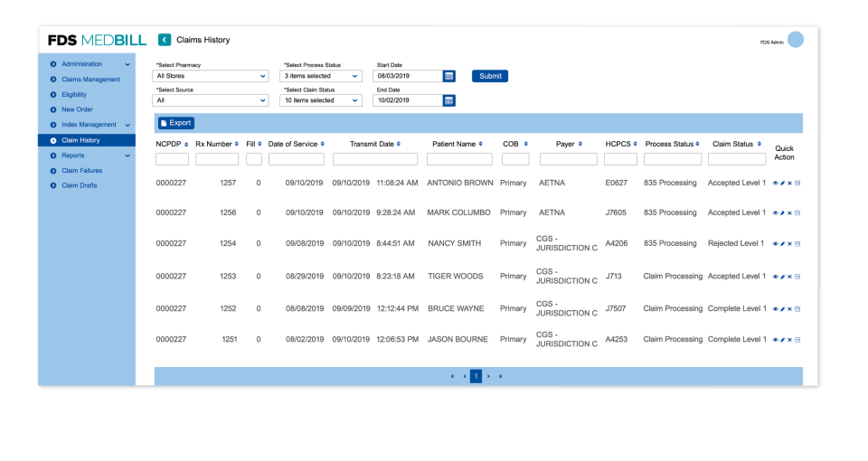Open the Start Date calendar picker
This screenshot has height=461, width=868.
pos(449,76)
